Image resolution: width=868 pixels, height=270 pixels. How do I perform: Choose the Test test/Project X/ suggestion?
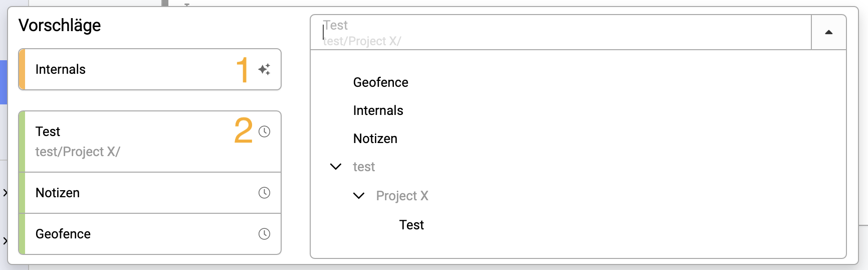click(150, 142)
